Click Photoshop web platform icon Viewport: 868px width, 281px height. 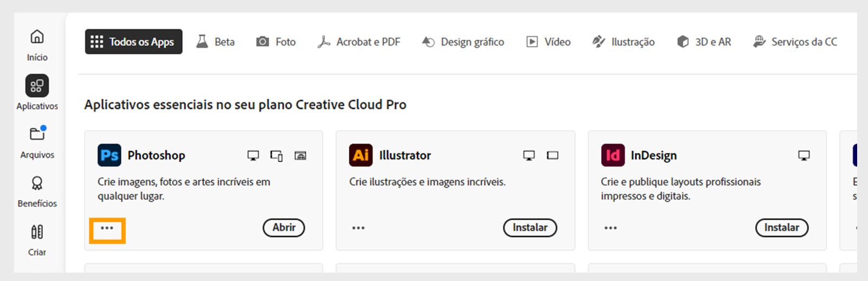[x=300, y=156]
